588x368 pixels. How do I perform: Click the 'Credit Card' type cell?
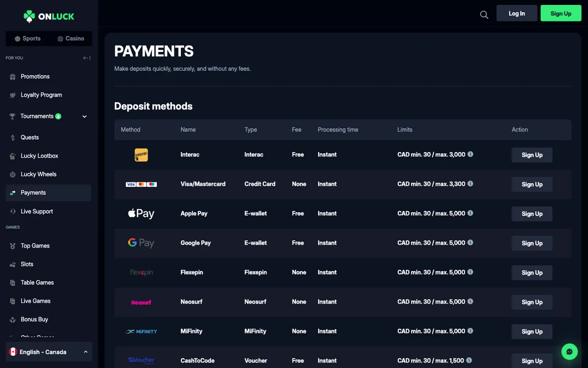[260, 184]
